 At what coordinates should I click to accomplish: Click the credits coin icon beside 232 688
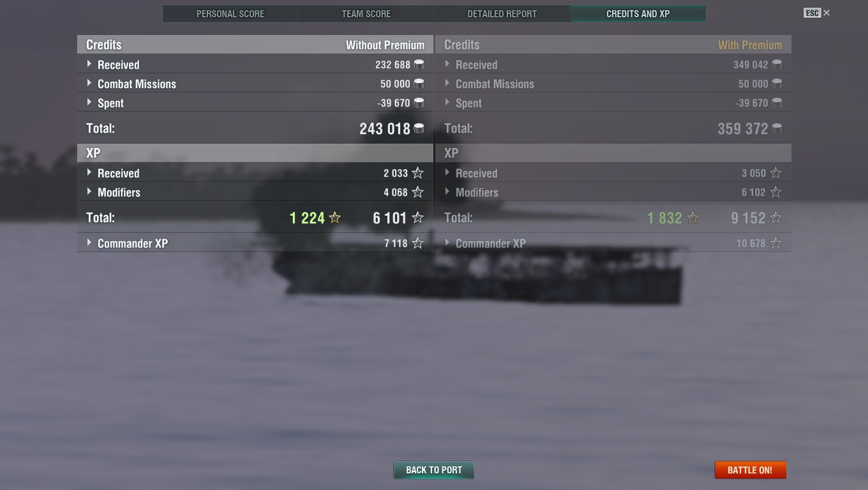click(x=419, y=64)
